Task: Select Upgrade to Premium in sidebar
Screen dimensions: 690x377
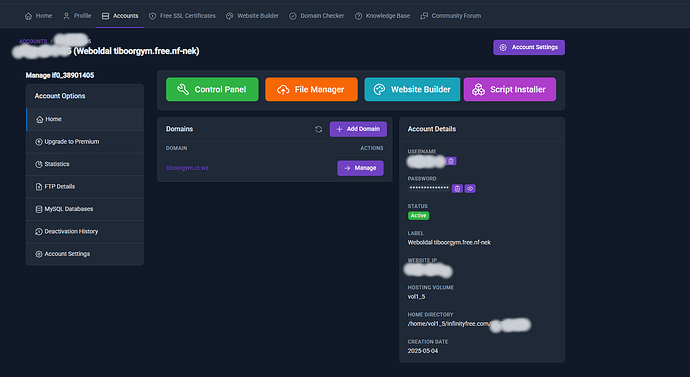Action: click(x=85, y=142)
